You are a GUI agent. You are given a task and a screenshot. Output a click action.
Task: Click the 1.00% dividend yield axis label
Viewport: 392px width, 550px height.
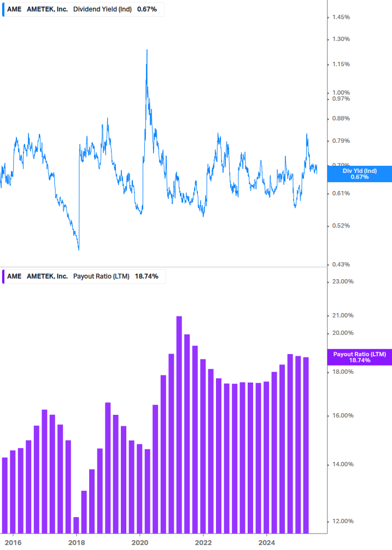pos(341,92)
